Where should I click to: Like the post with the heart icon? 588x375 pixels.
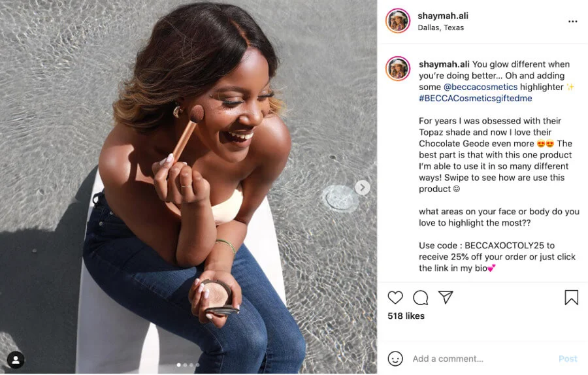coord(395,298)
